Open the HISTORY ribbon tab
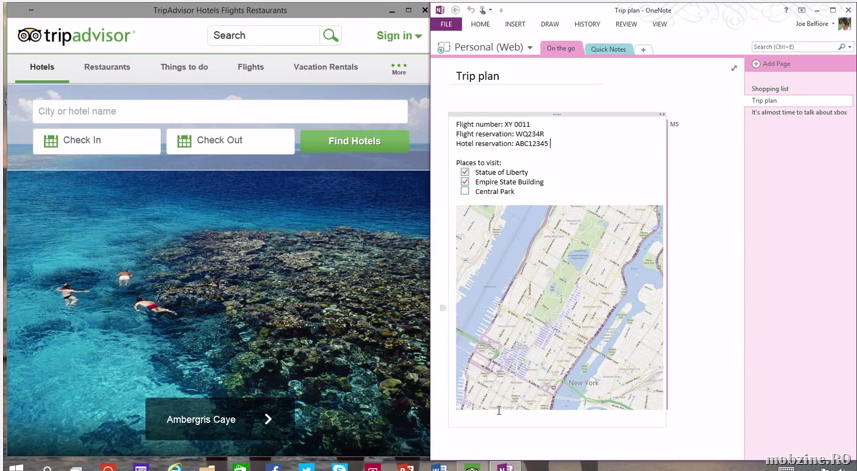This screenshot has height=471, width=857. tap(587, 24)
